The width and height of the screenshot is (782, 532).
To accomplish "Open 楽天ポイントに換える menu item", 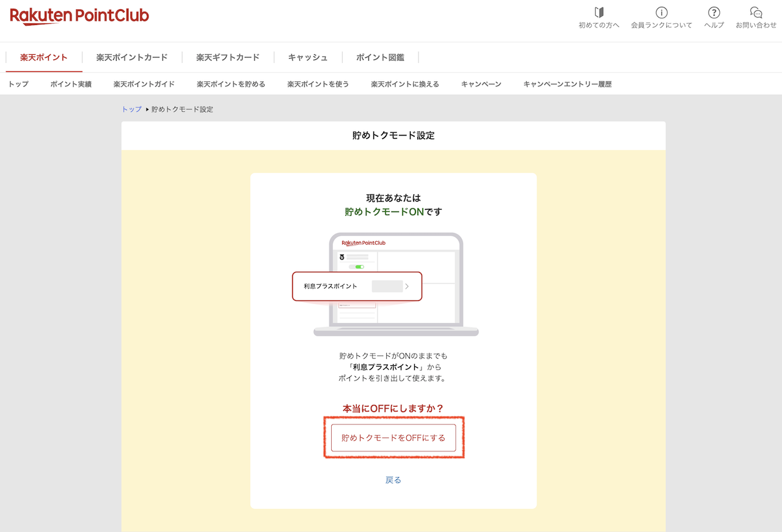I will point(405,84).
